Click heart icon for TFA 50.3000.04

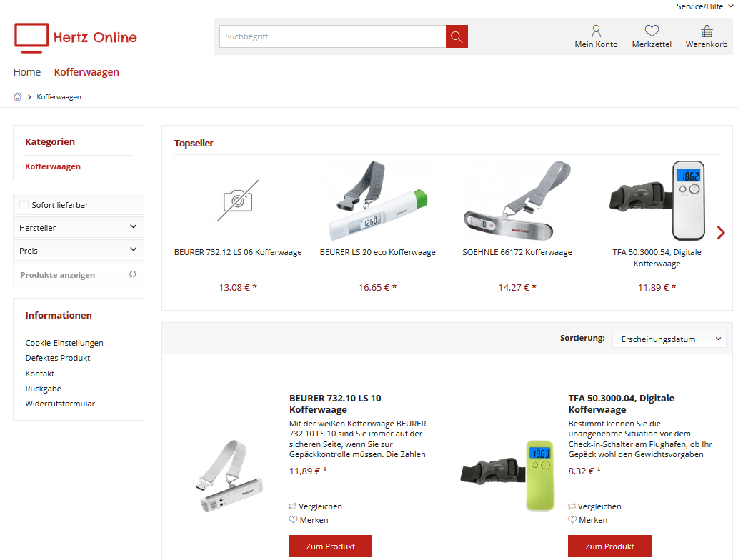[572, 519]
